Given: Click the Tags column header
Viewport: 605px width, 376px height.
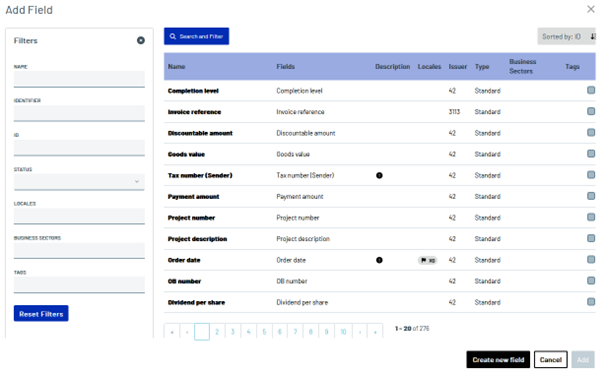Looking at the screenshot, I should click(x=572, y=67).
